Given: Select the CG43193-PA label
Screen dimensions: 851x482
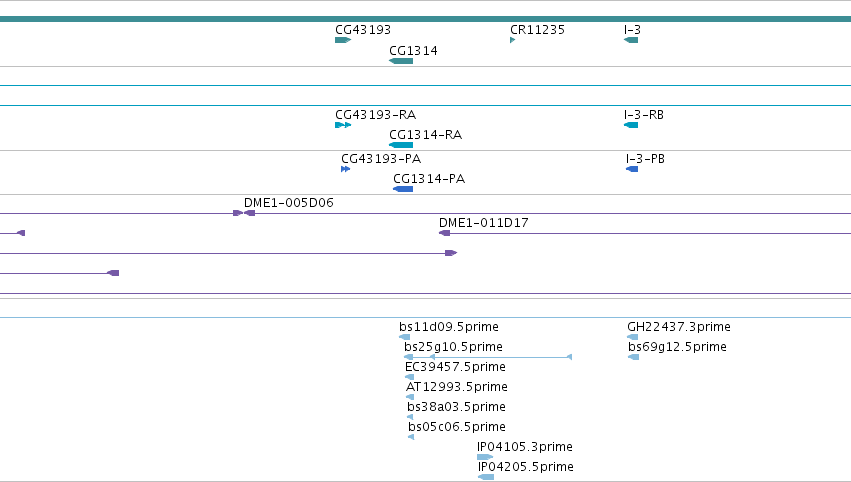Looking at the screenshot, I should (381, 159).
